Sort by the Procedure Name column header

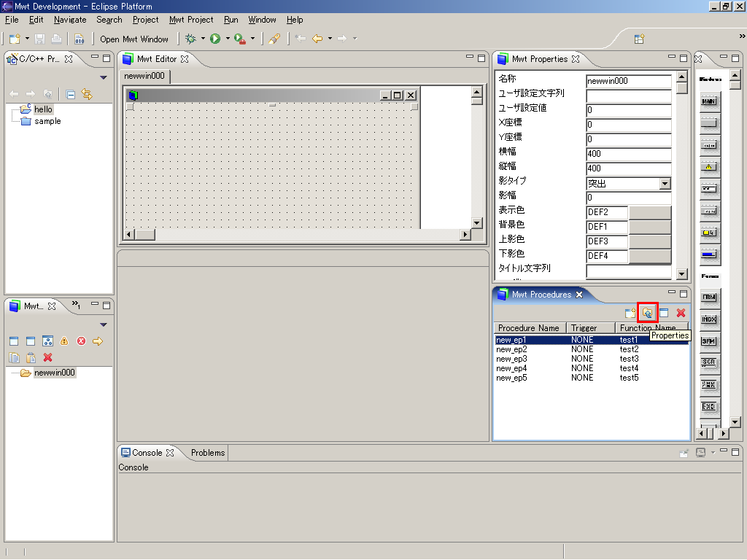pos(529,328)
